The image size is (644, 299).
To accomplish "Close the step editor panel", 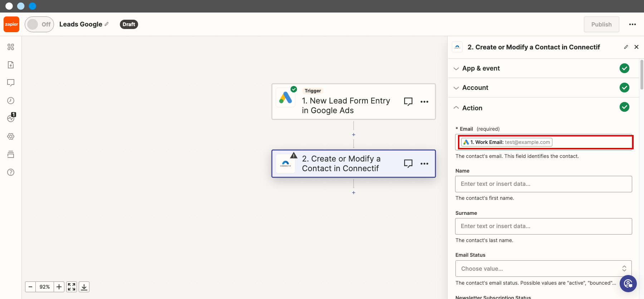I will (x=636, y=47).
